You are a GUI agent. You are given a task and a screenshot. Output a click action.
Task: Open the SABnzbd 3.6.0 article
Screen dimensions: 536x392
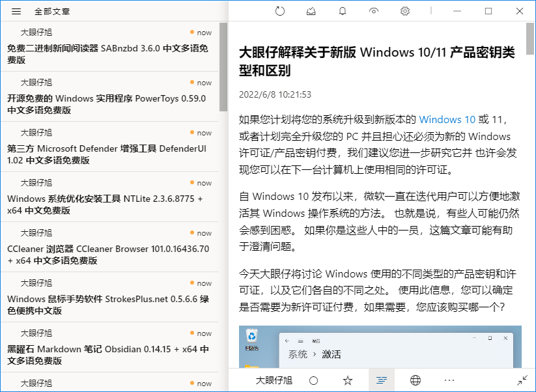[x=109, y=46]
